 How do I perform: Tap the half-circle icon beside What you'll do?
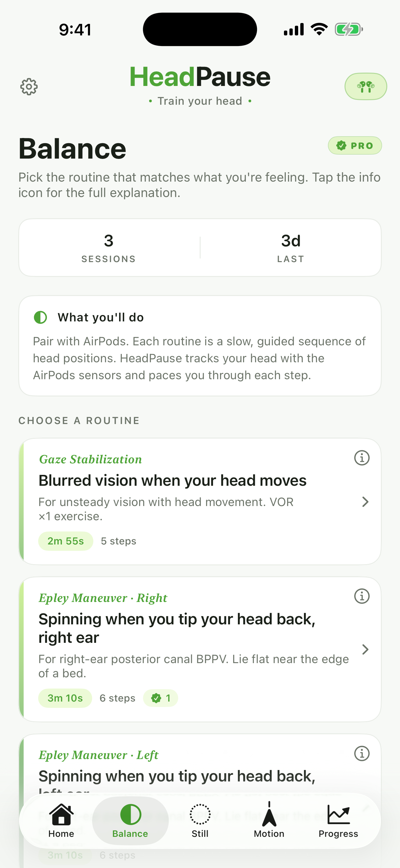[41, 317]
